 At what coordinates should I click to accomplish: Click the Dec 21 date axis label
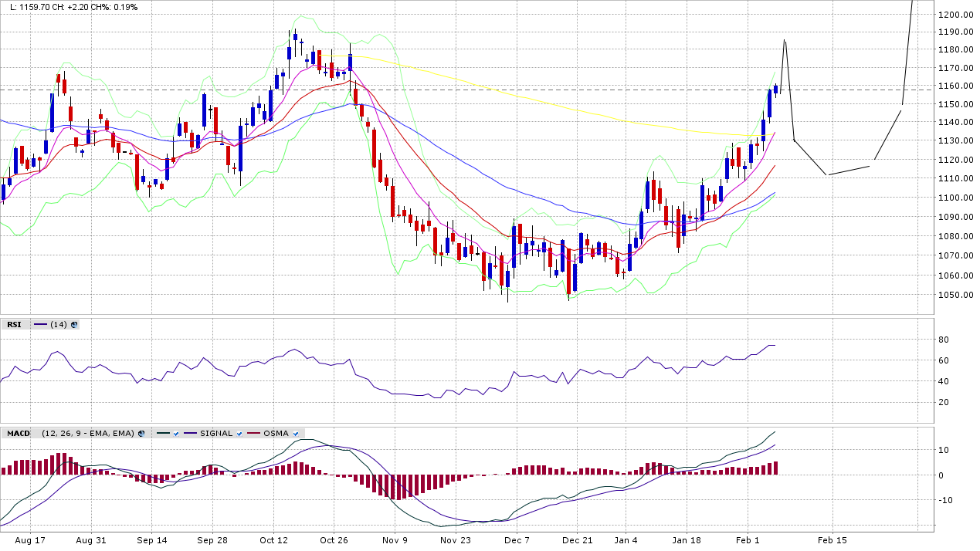coord(578,540)
